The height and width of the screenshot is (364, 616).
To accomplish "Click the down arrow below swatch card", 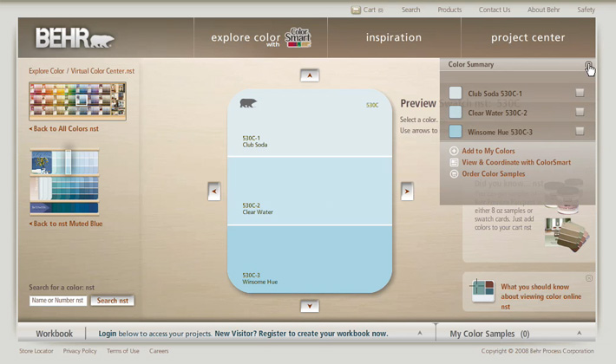I will [x=310, y=306].
